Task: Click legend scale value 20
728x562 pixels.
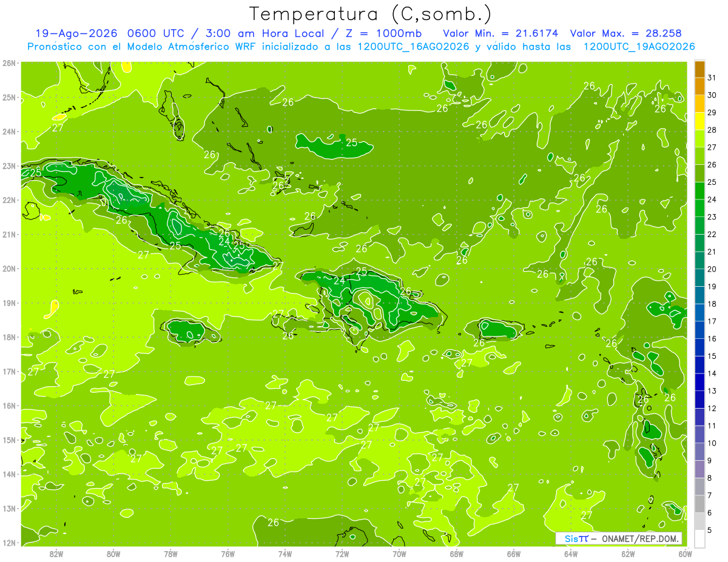Action: coord(712,269)
